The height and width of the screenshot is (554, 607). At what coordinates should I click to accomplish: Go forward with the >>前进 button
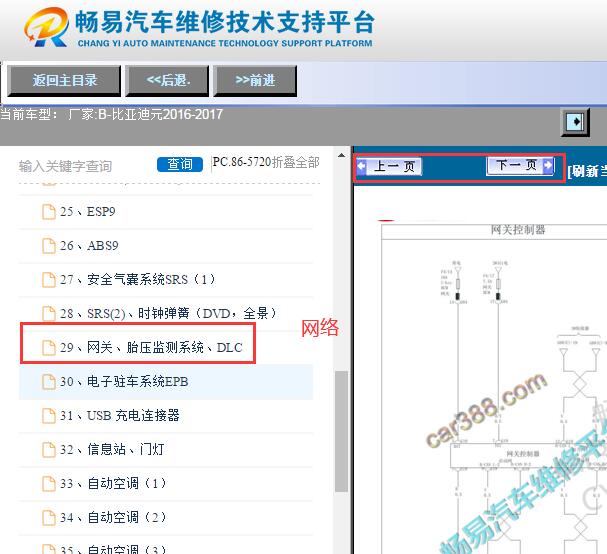click(x=255, y=81)
